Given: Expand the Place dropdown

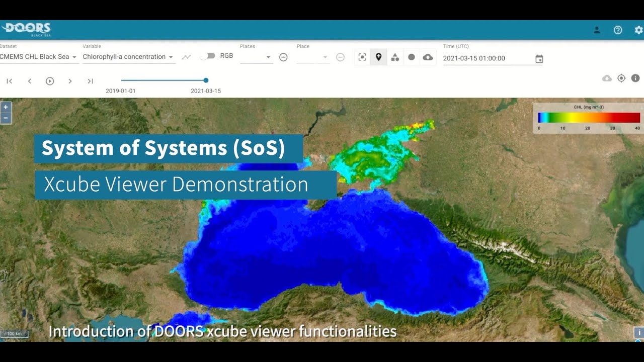Looking at the screenshot, I should (x=313, y=57).
